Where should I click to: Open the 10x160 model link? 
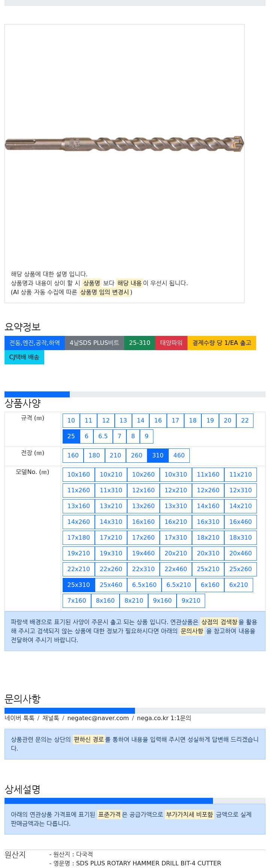[79, 475]
